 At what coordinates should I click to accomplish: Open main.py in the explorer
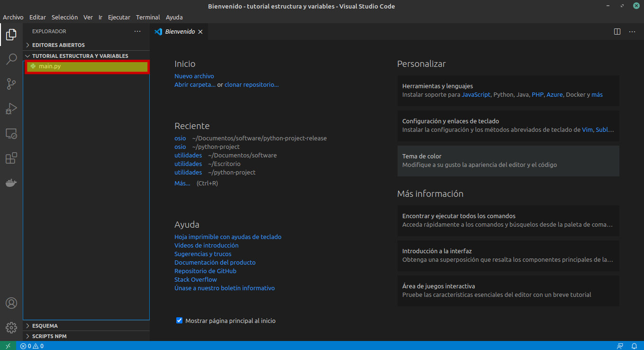click(x=87, y=66)
